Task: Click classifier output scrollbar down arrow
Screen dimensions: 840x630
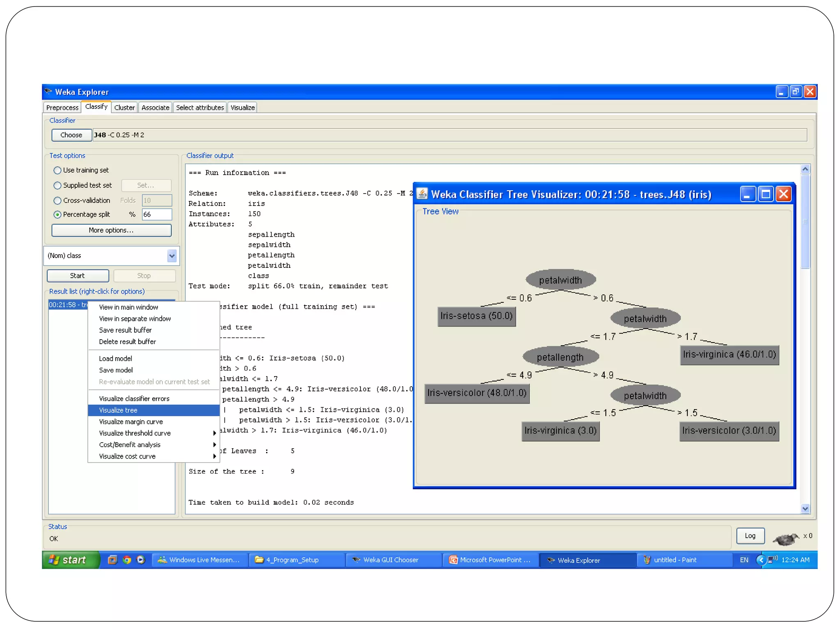Action: tap(805, 509)
